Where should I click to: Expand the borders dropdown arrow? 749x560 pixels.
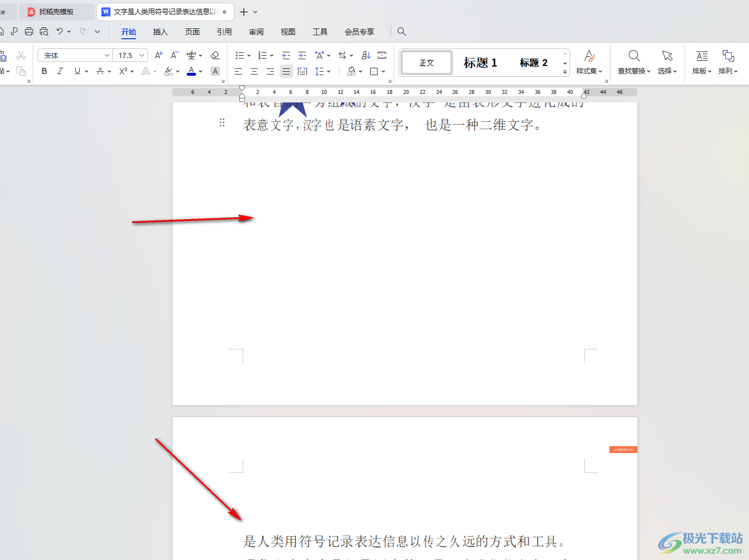[x=383, y=71]
